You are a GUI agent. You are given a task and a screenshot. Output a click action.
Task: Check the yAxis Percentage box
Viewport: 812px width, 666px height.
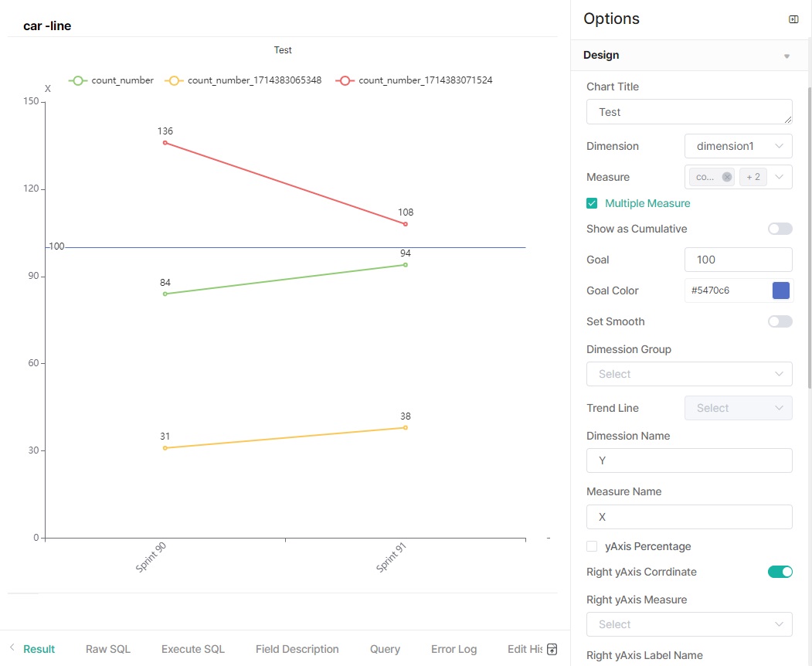click(x=591, y=546)
